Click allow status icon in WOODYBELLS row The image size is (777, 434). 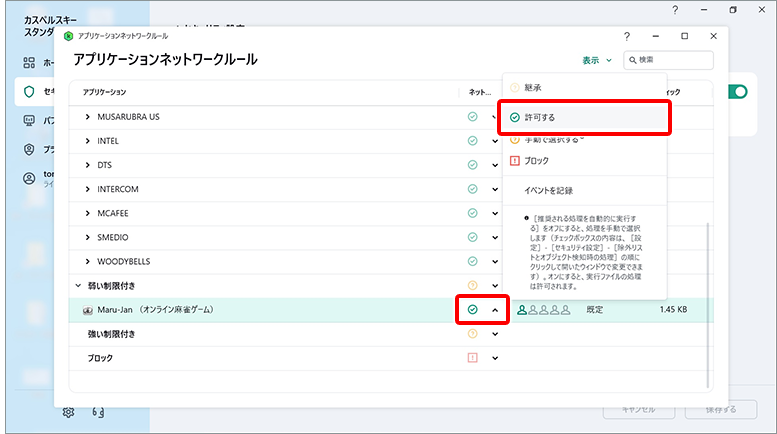(473, 262)
